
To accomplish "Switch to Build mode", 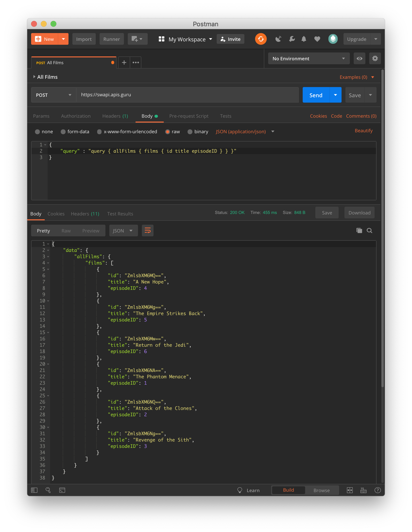I will pos(288,490).
